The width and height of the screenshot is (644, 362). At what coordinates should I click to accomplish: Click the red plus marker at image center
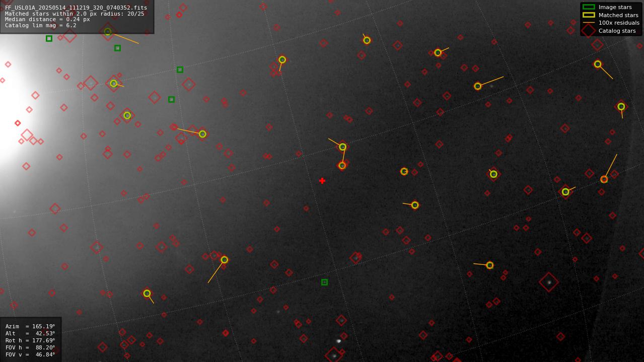point(322,181)
